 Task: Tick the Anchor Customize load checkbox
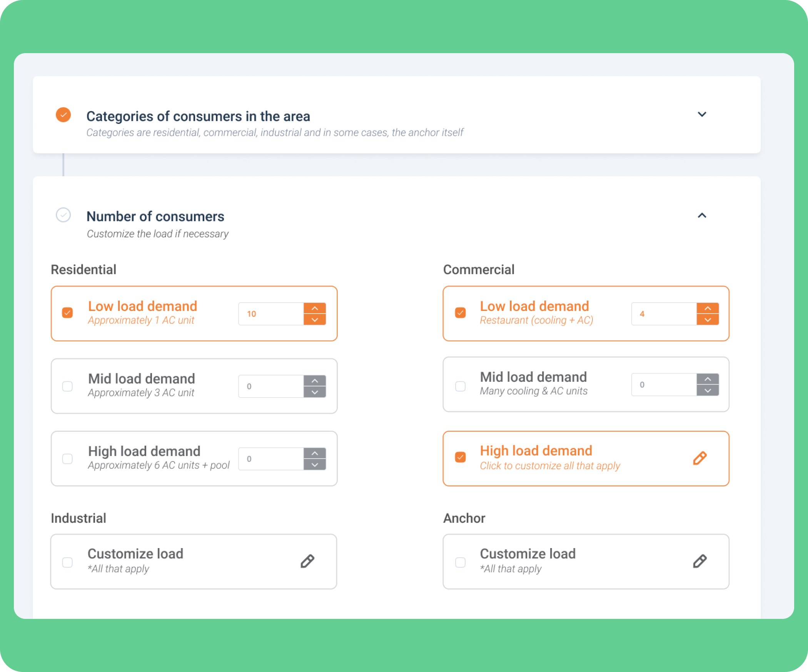pos(460,562)
